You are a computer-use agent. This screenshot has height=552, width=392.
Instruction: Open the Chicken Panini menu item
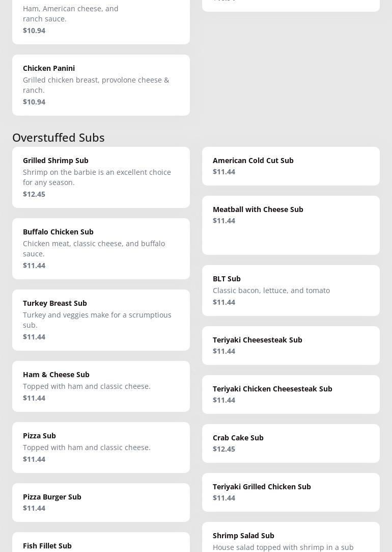tap(101, 85)
